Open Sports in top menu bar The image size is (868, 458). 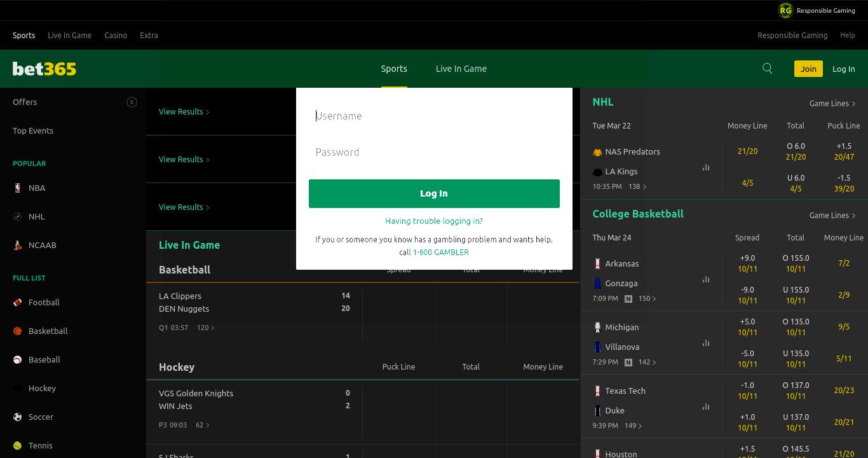[24, 35]
